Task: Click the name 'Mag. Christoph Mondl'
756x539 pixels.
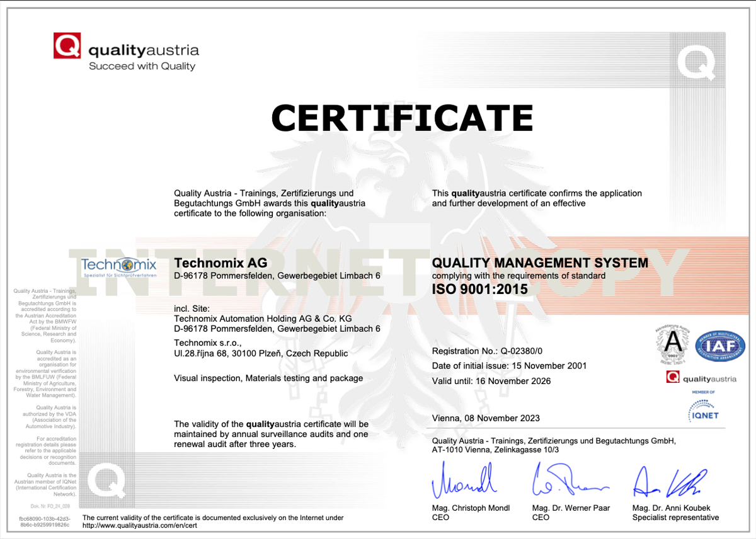Action: coord(471,508)
